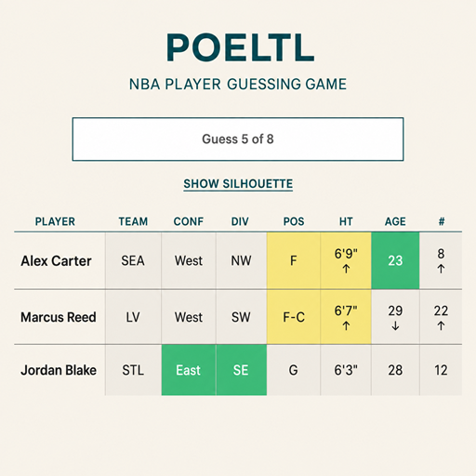Select the Marcus Reed player name
Viewport: 476px width, 476px height.
(59, 317)
